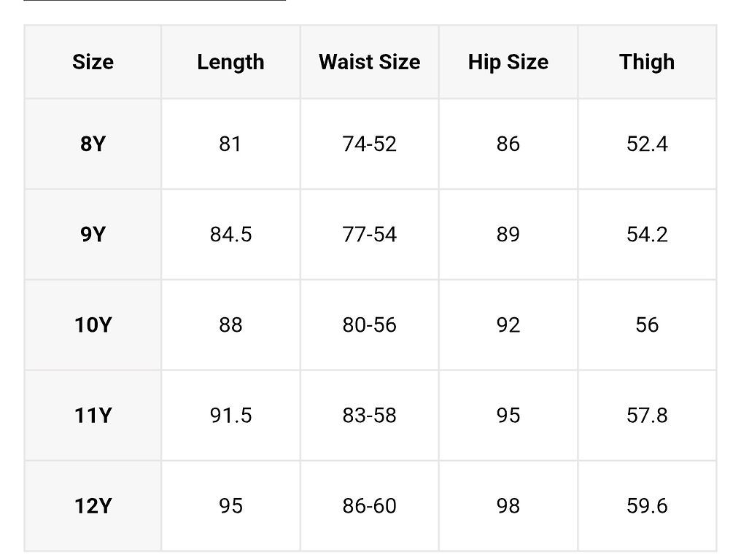Click the Waist Size column header

click(x=369, y=62)
